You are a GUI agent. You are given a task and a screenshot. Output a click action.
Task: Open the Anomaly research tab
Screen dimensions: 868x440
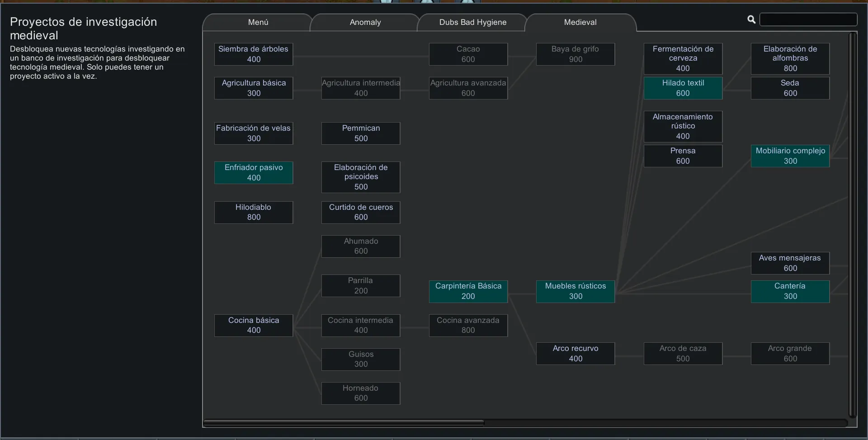click(365, 22)
